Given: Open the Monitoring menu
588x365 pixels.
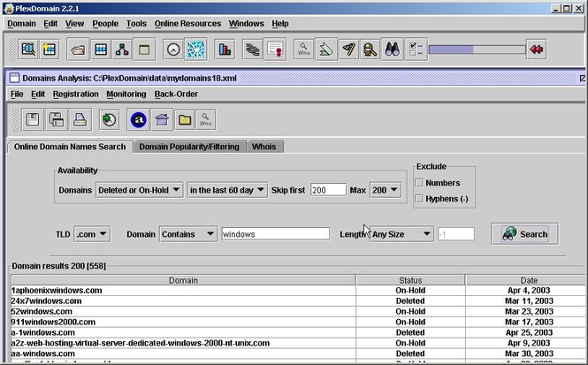Looking at the screenshot, I should pyautogui.click(x=126, y=94).
